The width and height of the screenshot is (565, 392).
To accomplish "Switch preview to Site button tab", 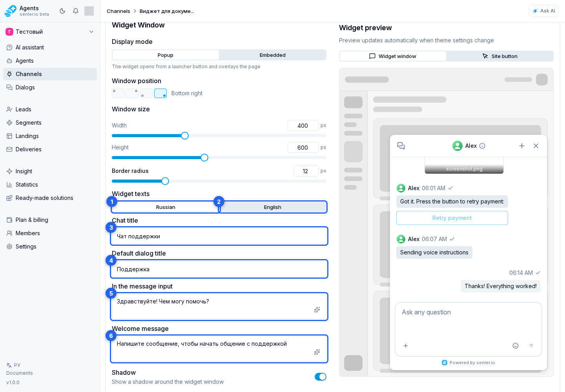I will pyautogui.click(x=500, y=56).
